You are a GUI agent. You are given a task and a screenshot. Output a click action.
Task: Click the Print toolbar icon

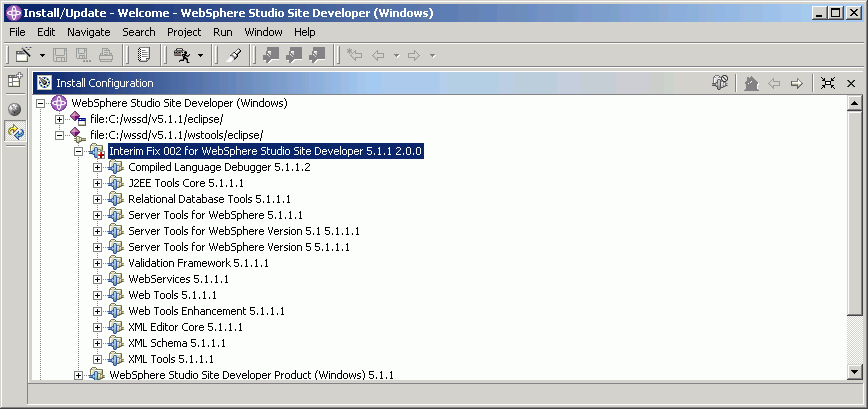tap(106, 55)
